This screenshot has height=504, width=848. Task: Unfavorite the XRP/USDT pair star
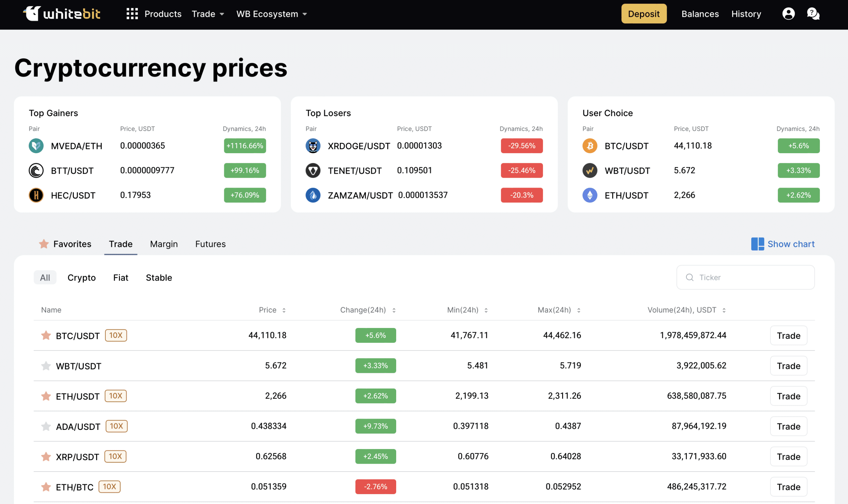(46, 456)
